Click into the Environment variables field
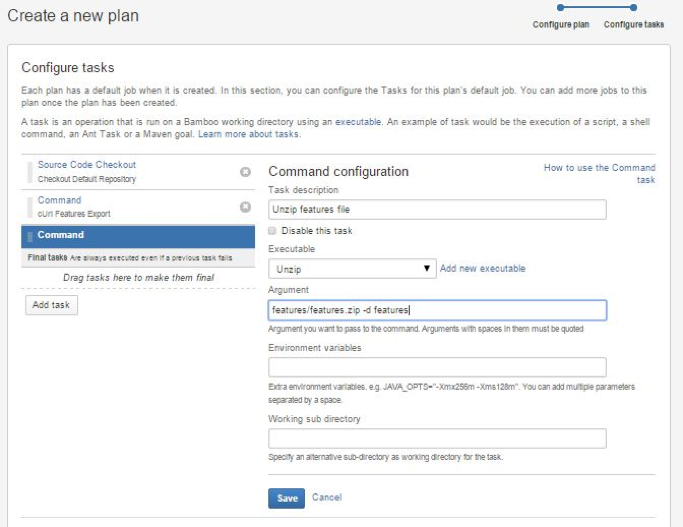 437,367
